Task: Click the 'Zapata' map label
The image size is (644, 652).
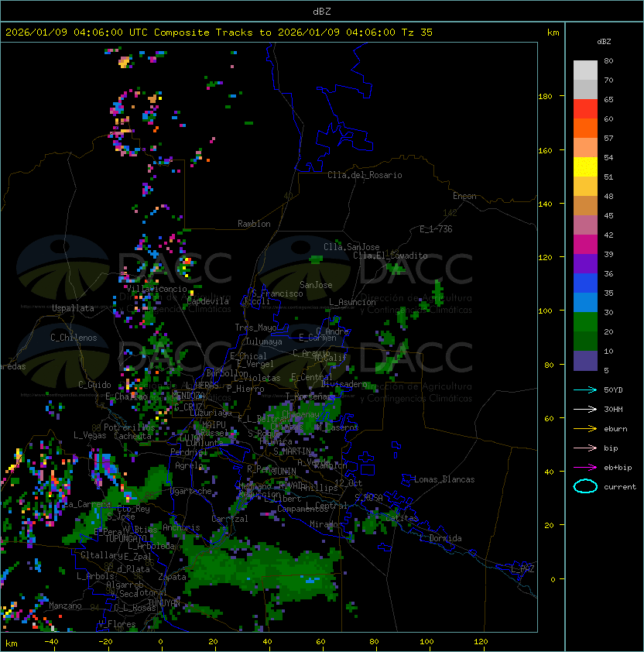Action: tap(172, 577)
